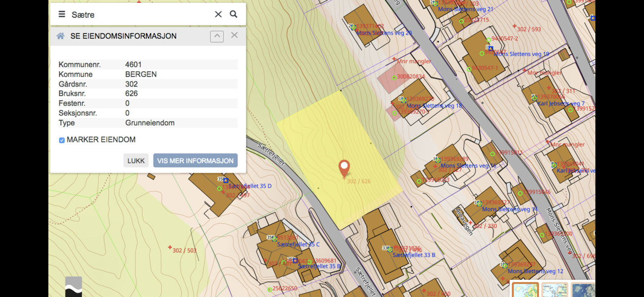Click the map label Sætrefjellet 35 B
The image size is (644, 297).
[x=319, y=266]
